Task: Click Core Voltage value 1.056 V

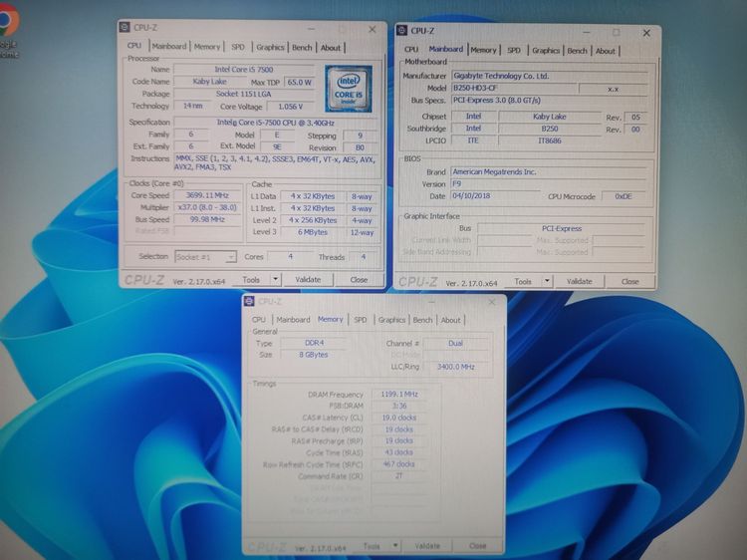Action: click(290, 107)
